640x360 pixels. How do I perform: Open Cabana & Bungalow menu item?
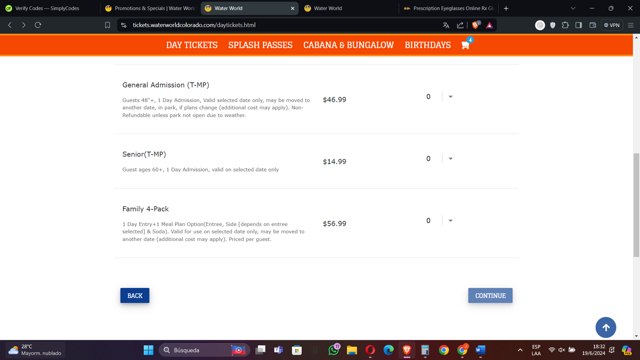coord(349,45)
